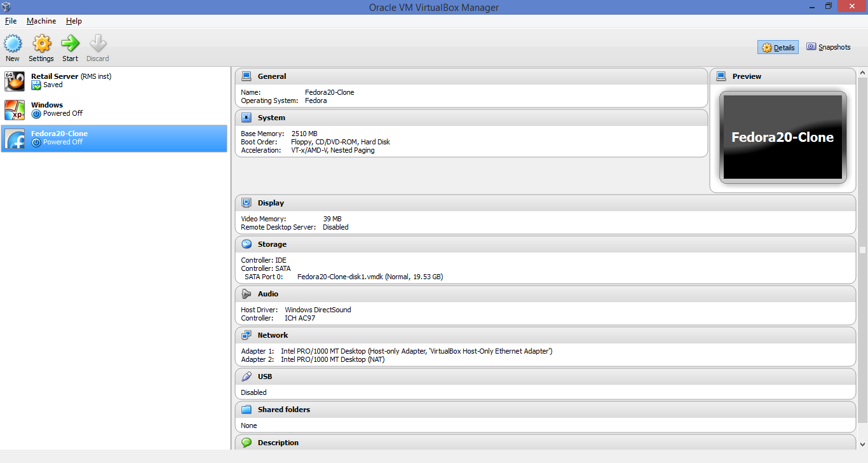
Task: Click Host Driver value Windows DirectSound
Action: [318, 310]
